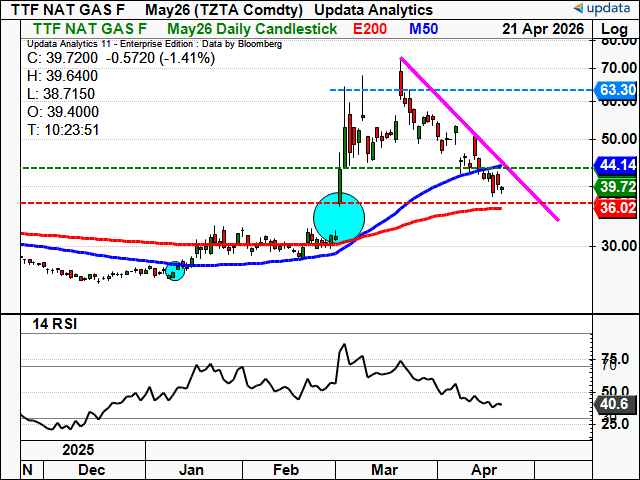Click the blue 44.14 price tag
Image resolution: width=640 pixels, height=480 pixels.
click(x=615, y=166)
